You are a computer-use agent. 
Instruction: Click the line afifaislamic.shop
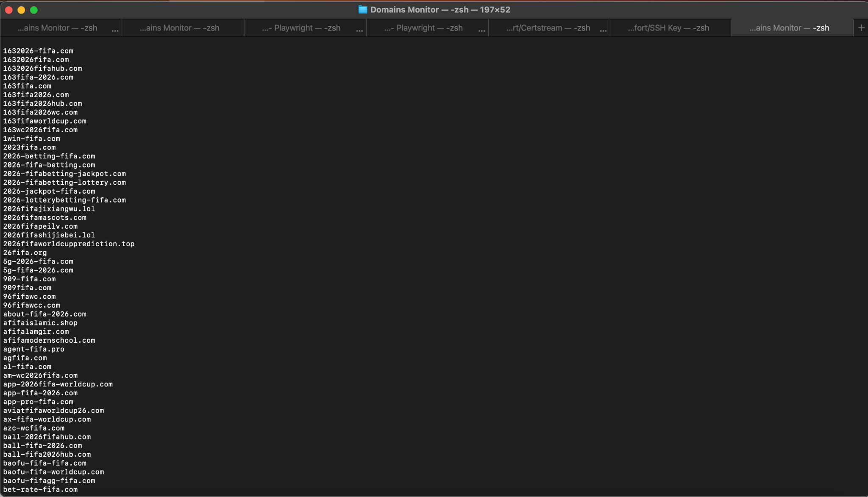[40, 323]
